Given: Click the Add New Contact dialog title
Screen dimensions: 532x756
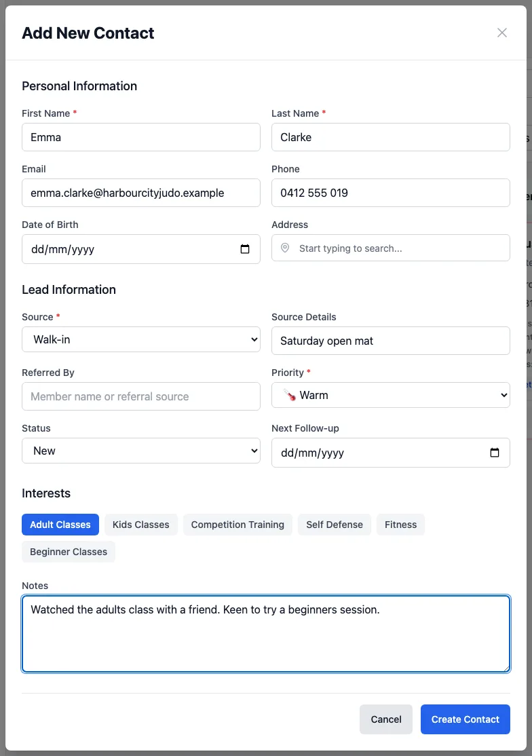Looking at the screenshot, I should 88,33.
